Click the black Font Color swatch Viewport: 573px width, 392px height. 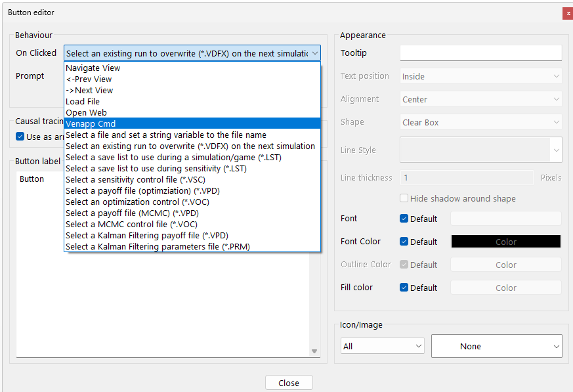point(505,241)
